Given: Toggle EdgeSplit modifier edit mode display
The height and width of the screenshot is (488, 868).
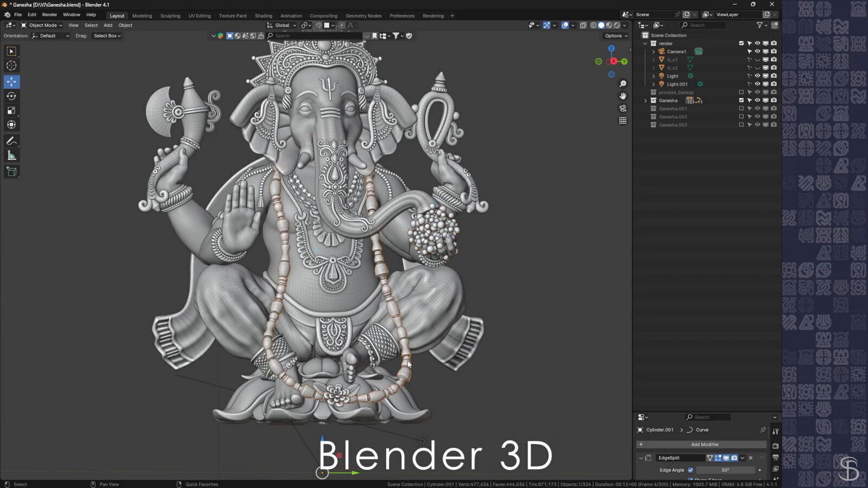Looking at the screenshot, I should [718, 458].
